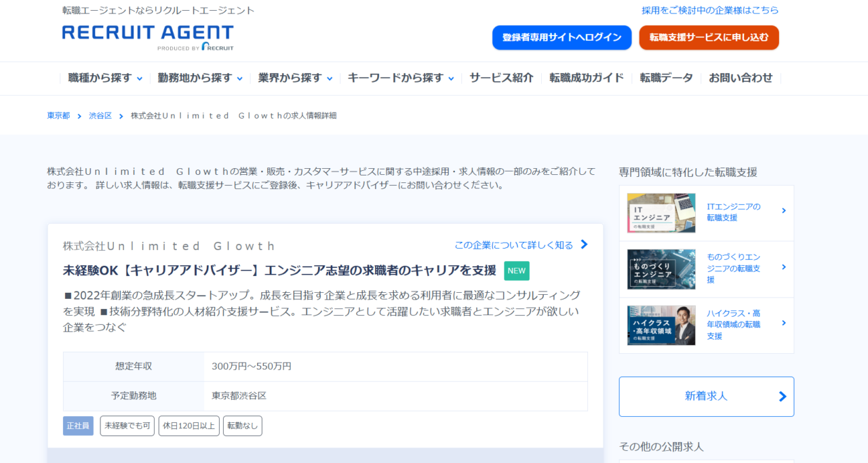Open the ITエンジニア banner thumbnail
The image size is (868, 463).
(661, 213)
